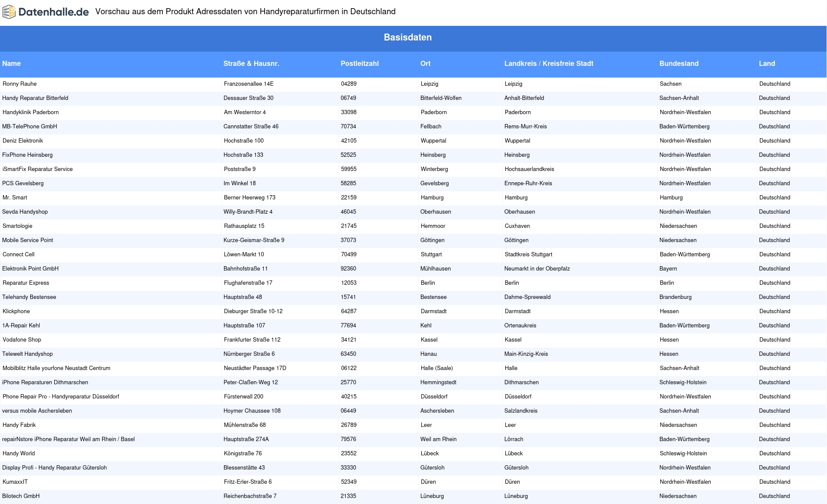This screenshot has width=827, height=504.
Task: Click the Bundesland value Brandenburg
Action: [675, 297]
